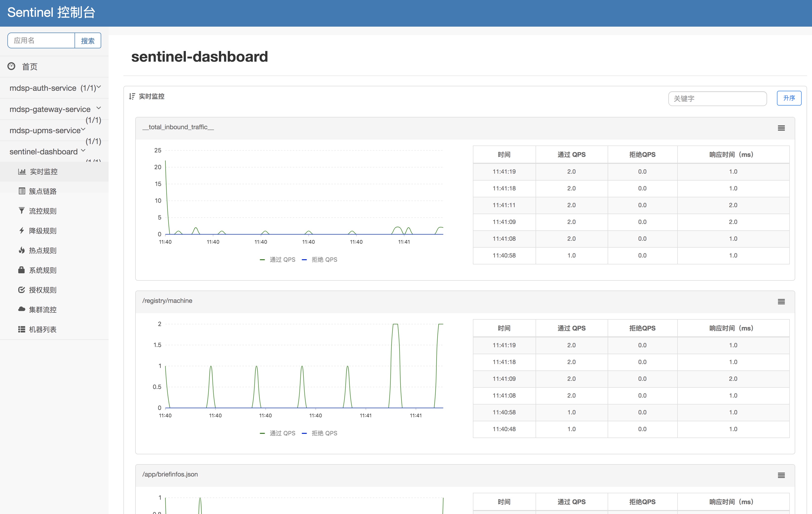Click the __total_inbound_traffic__ panel title
This screenshot has height=514, width=812.
178,127
